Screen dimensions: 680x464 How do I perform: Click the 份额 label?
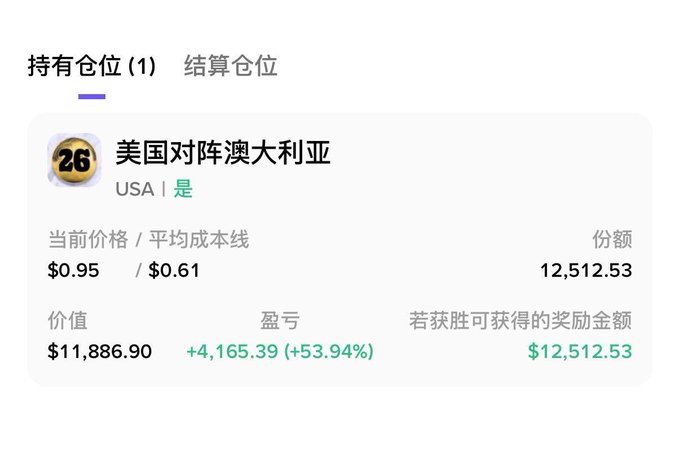tap(612, 239)
